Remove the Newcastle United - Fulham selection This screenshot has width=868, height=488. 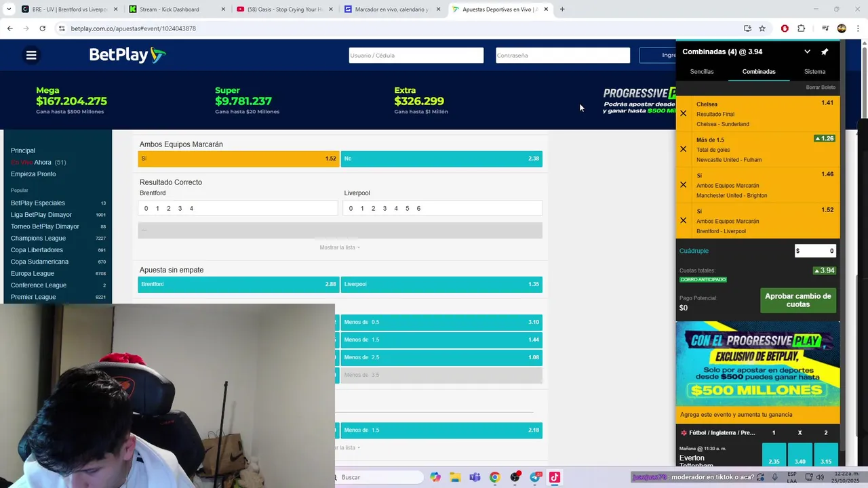tap(683, 149)
